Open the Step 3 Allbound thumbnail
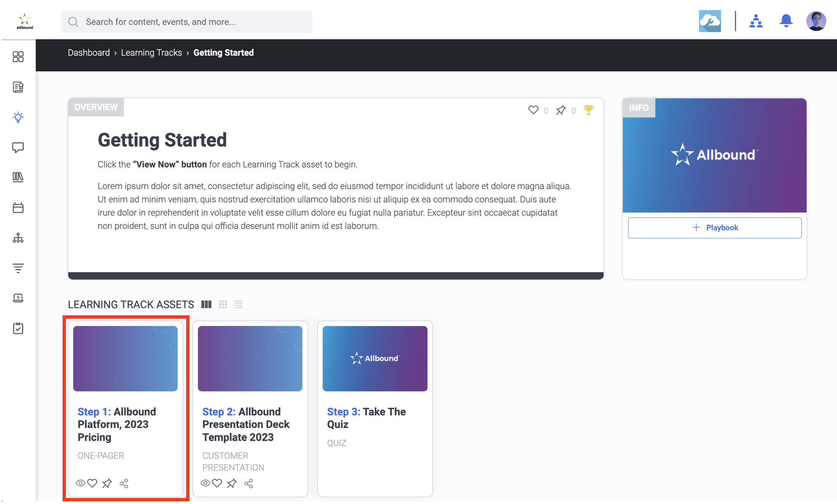This screenshot has width=837, height=504. (x=375, y=358)
